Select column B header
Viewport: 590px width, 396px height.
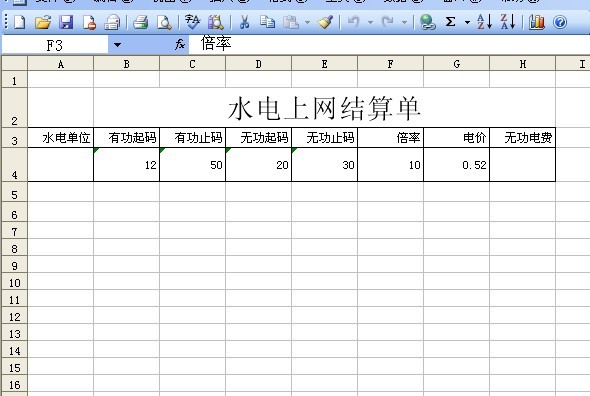click(x=126, y=64)
